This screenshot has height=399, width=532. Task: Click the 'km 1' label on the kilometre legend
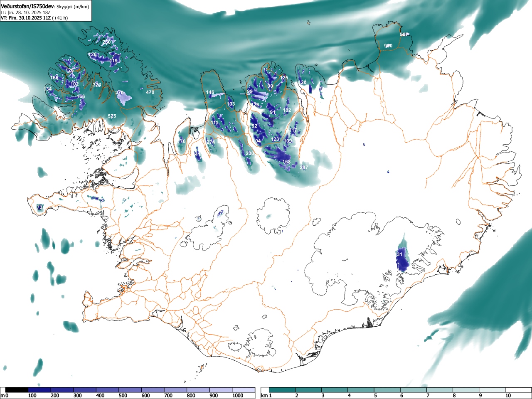(x=266, y=396)
